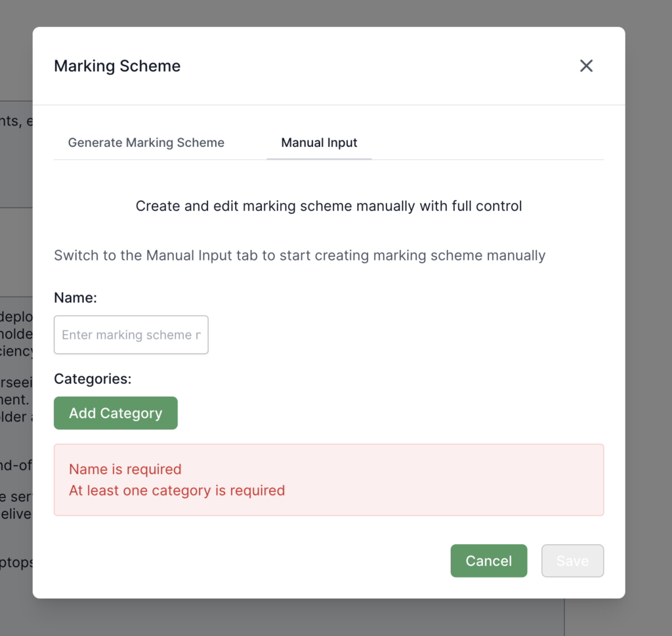This screenshot has height=636, width=672.
Task: Click the dimmed backdrop above the dialog
Action: tap(328, 13)
